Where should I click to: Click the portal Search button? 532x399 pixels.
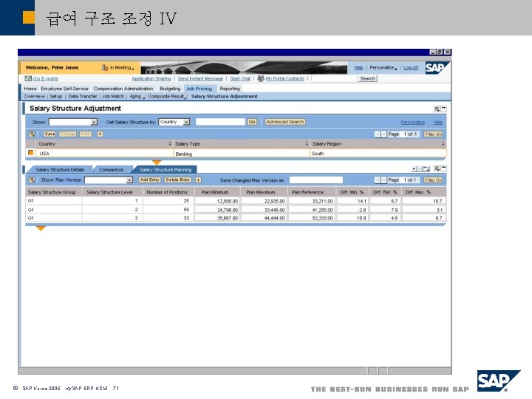pos(368,78)
